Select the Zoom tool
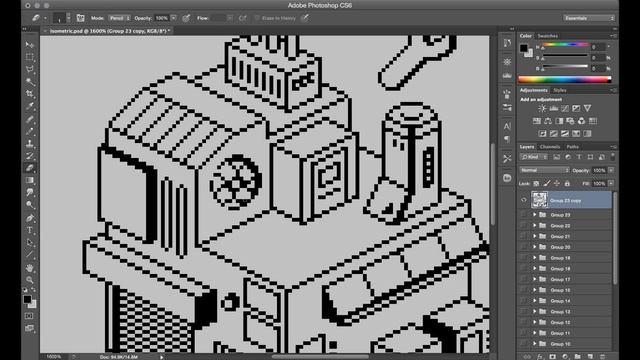 click(29, 280)
